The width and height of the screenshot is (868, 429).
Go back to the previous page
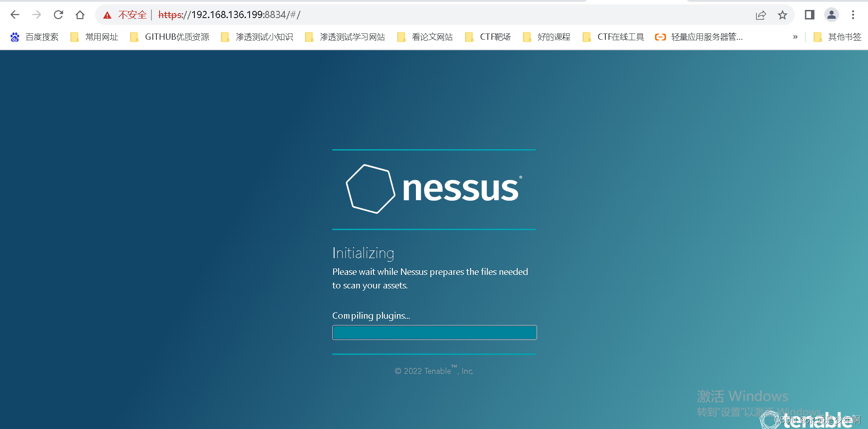(15, 15)
